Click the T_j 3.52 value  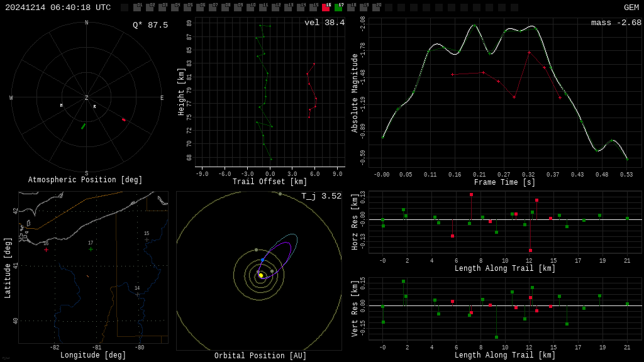(x=321, y=196)
